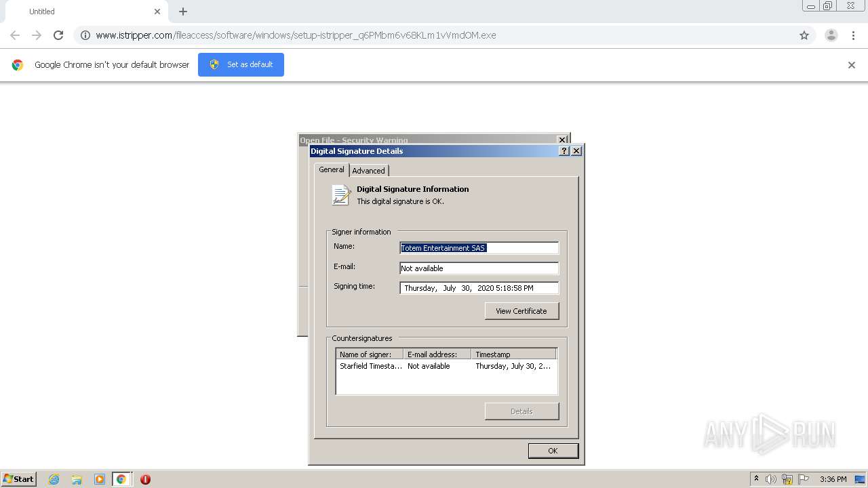Show hidden system tray icons
Screen dimensions: 868x488
click(x=756, y=479)
